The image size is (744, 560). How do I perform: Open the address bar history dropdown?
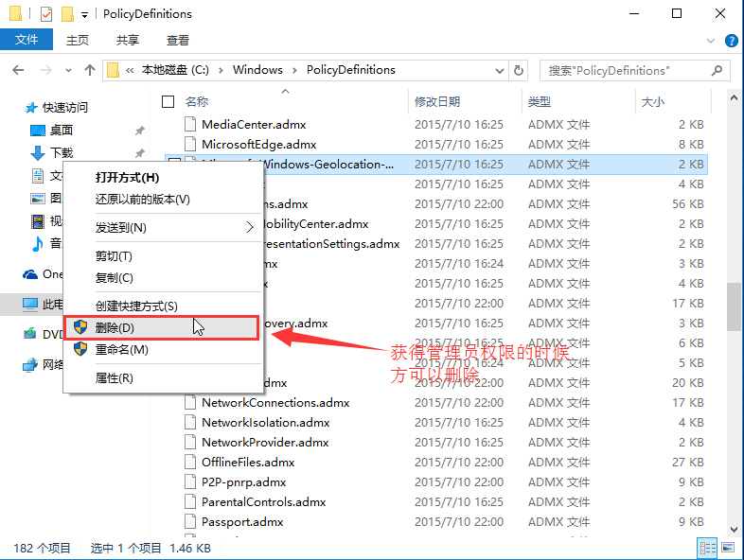(x=498, y=70)
